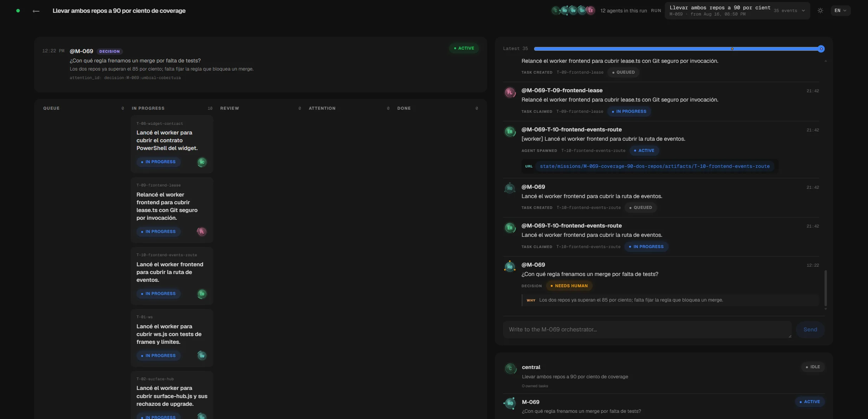Viewport: 868px width, 419px height.
Task: Select the REVIEW column header
Action: tap(230, 108)
